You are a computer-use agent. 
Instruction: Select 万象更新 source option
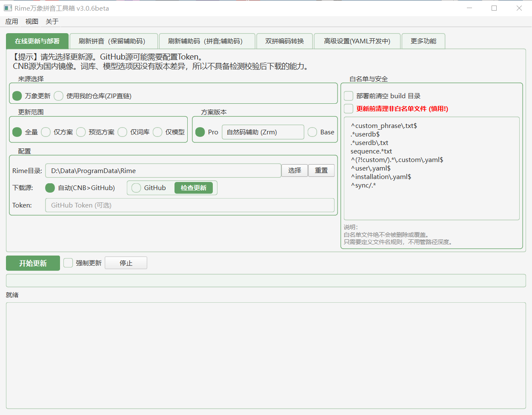31,96
